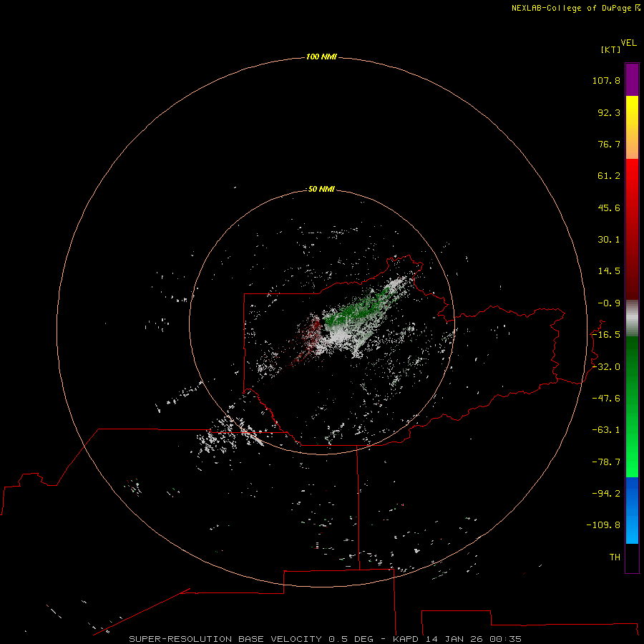Select the 30.1 legend value
This screenshot has width=644, height=644.
(x=609, y=240)
